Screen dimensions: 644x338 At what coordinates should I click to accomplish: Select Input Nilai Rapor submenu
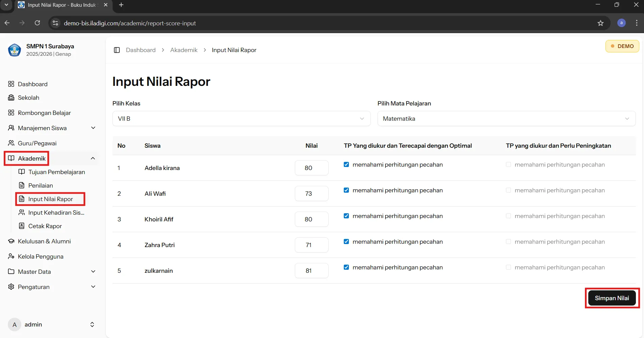[x=50, y=199]
